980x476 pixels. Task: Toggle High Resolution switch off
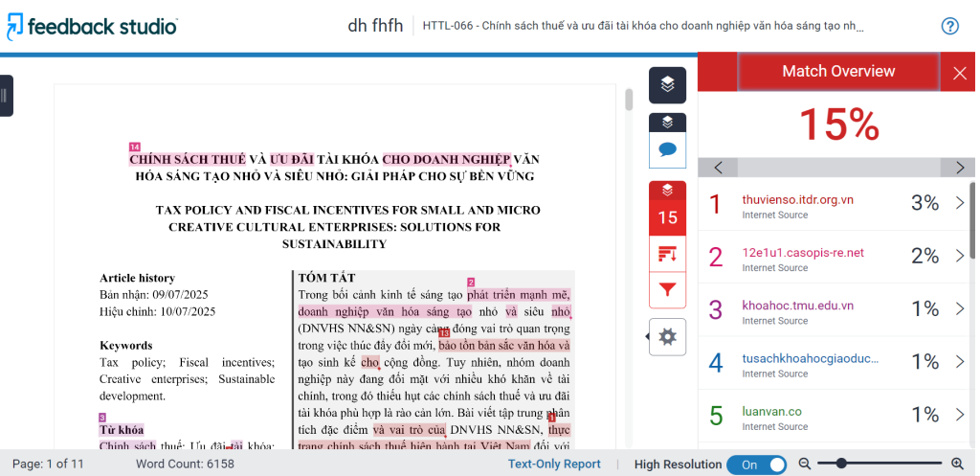pos(756,465)
